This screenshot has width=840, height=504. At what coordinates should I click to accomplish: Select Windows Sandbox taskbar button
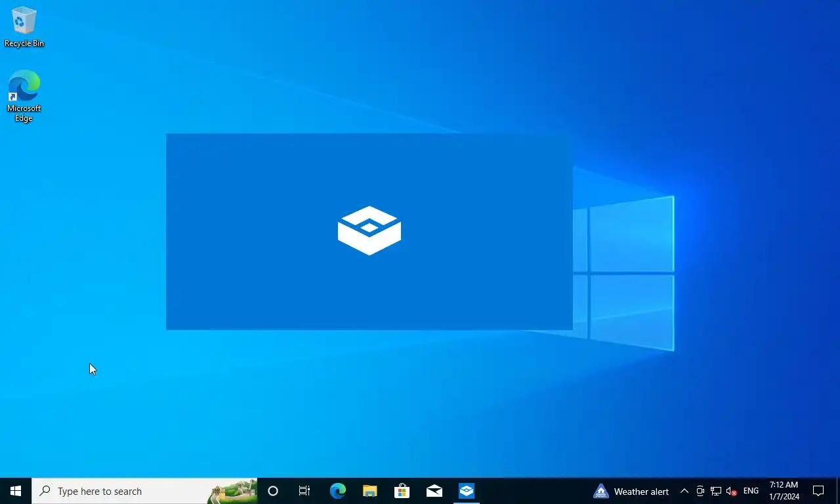click(467, 491)
